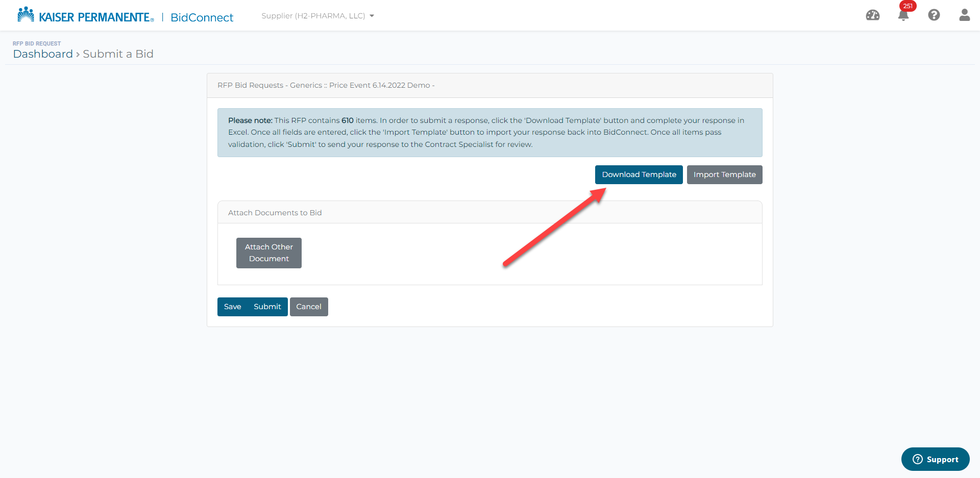Open help using the question mark icon
This screenshot has height=478, width=980.
click(x=934, y=15)
